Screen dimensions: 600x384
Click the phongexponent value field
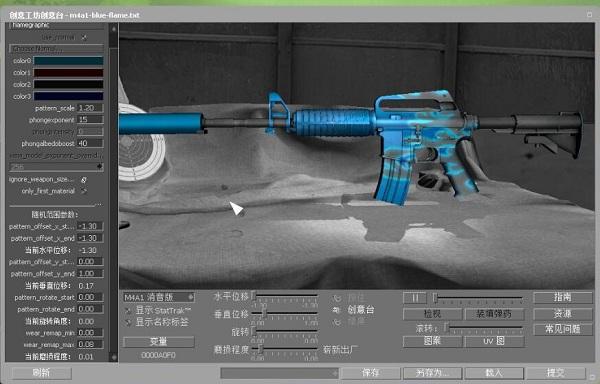[90, 120]
